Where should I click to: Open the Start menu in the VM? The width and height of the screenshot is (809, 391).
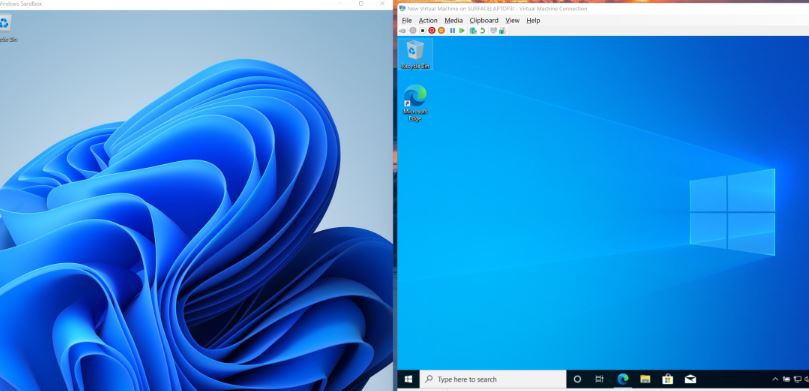point(408,379)
